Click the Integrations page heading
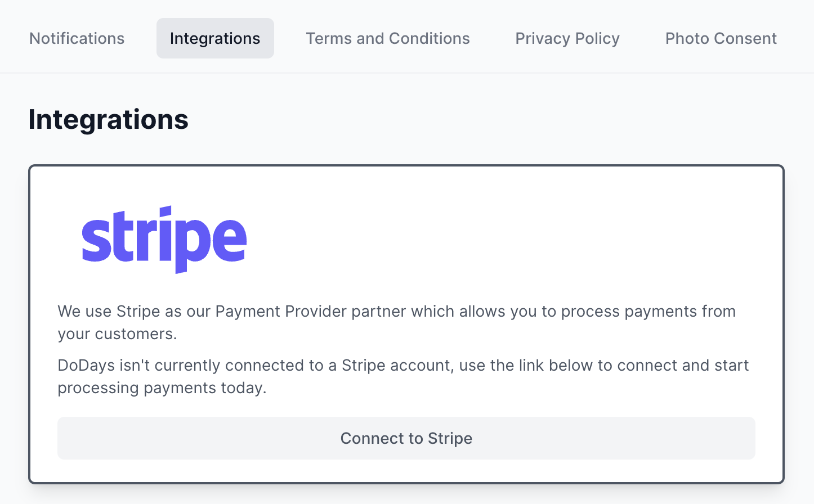The width and height of the screenshot is (814, 504). click(x=108, y=119)
